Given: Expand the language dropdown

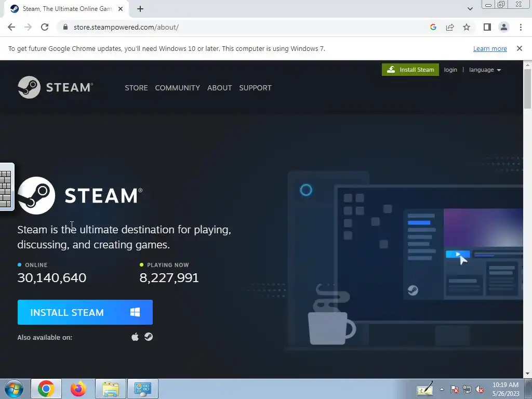Looking at the screenshot, I should pos(485,70).
